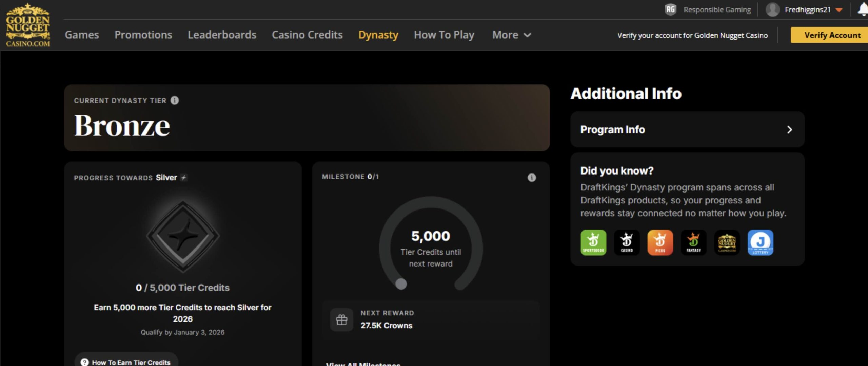This screenshot has width=868, height=366.
Task: Click the Silver tier star icon
Action: (x=183, y=178)
